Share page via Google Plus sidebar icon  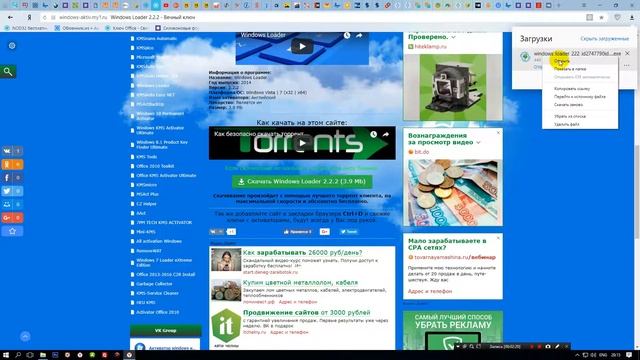click(7, 218)
